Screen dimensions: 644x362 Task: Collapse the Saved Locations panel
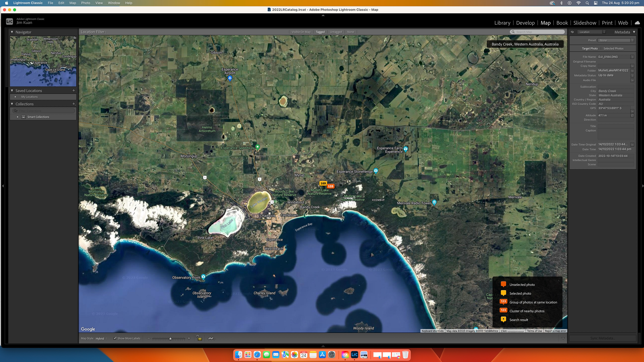[12, 90]
